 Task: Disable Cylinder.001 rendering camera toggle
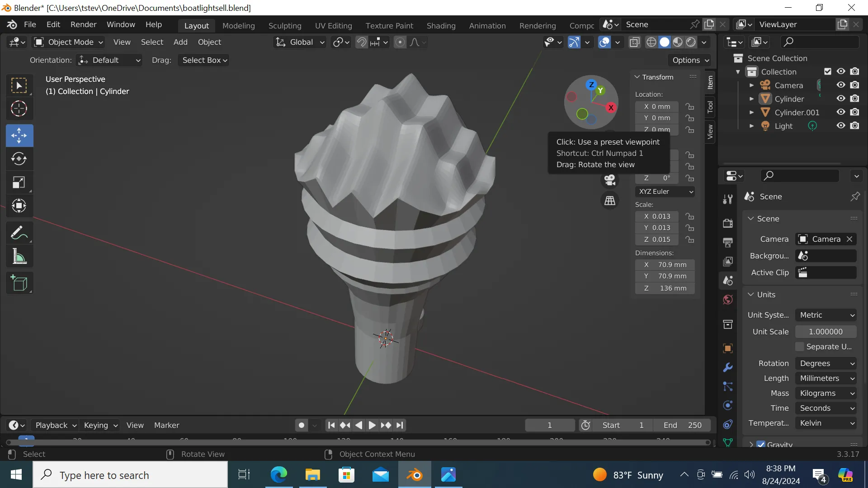[855, 112]
